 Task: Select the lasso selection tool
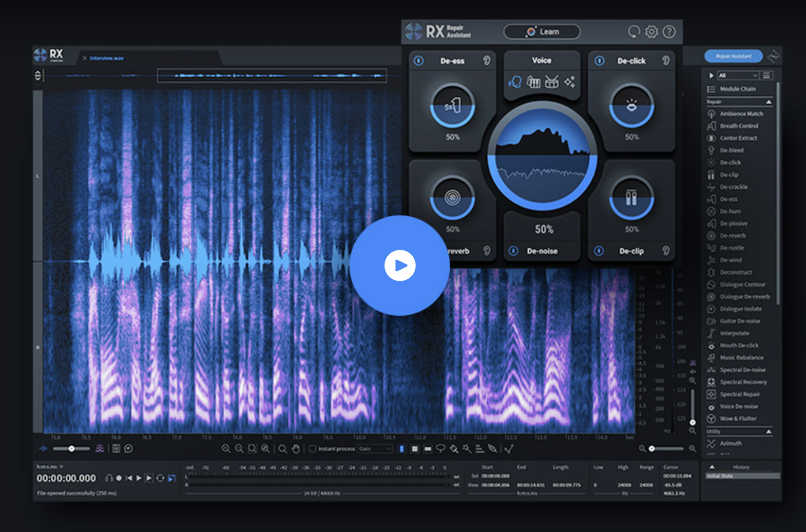[x=441, y=449]
